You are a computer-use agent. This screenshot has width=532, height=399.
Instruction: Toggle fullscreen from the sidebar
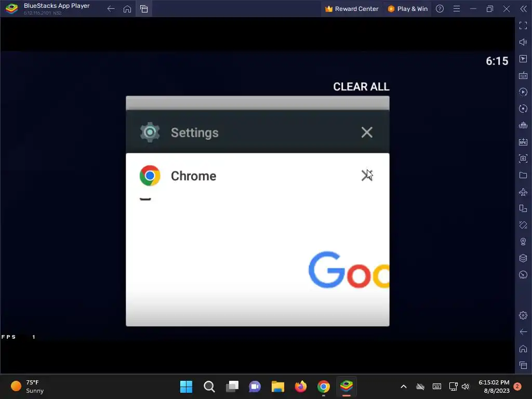pyautogui.click(x=523, y=25)
